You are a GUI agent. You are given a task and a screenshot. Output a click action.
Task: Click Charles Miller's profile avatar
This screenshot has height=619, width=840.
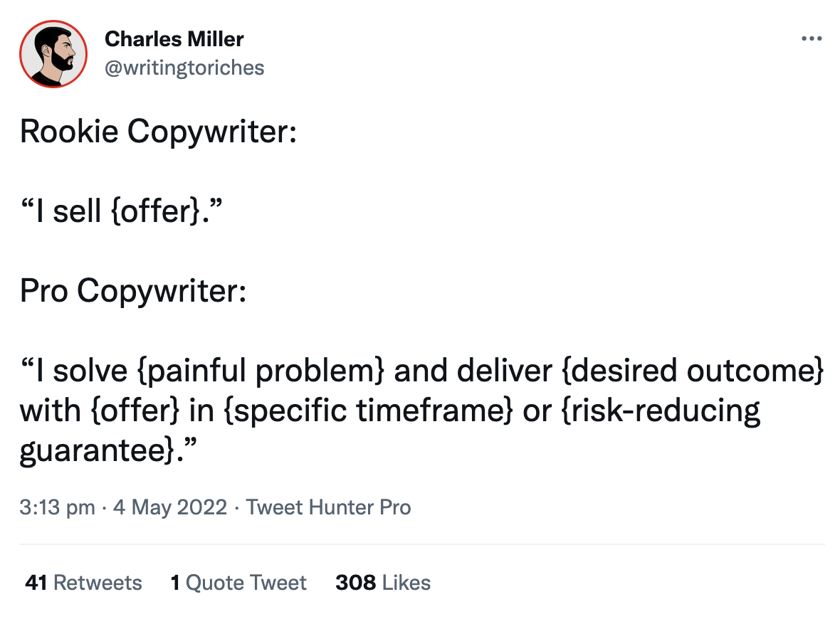tap(53, 53)
